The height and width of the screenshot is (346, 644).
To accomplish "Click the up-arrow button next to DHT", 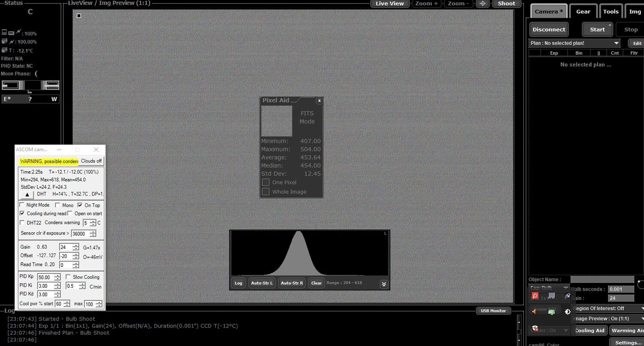I will pyautogui.click(x=27, y=194).
